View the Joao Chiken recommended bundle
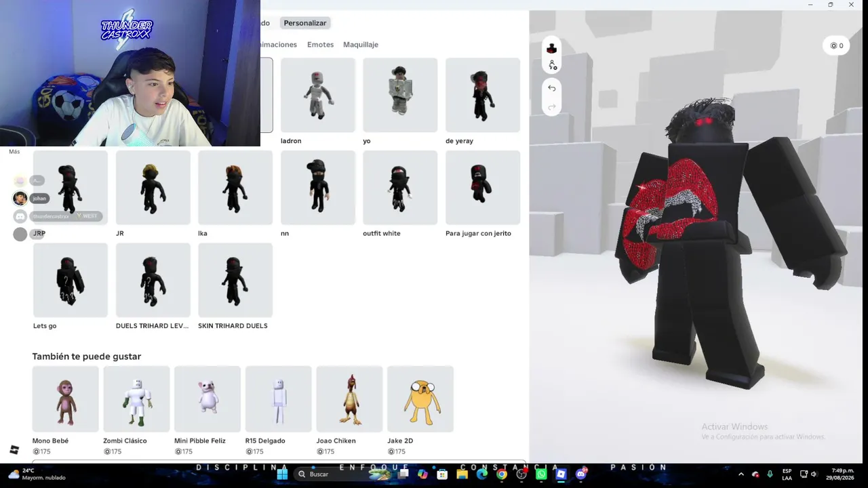 coord(349,399)
